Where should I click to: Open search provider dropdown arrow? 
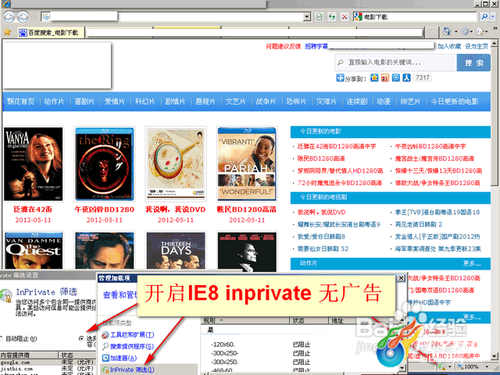(x=493, y=16)
